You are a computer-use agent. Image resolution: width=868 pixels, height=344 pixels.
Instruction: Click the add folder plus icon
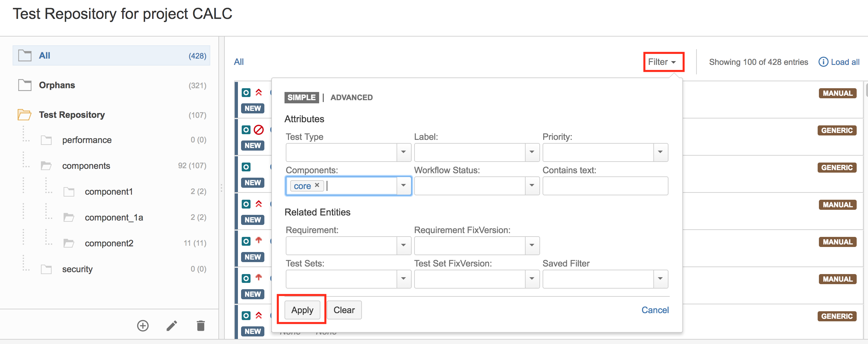click(143, 325)
